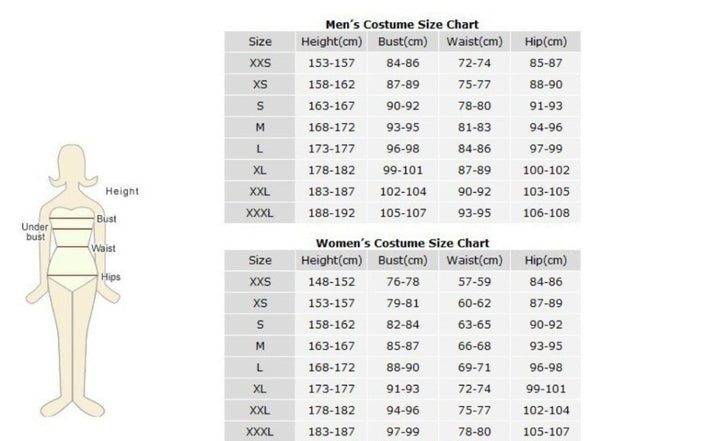Click Men's XXL bust value 102-104
The image size is (720, 441).
coord(402,191)
